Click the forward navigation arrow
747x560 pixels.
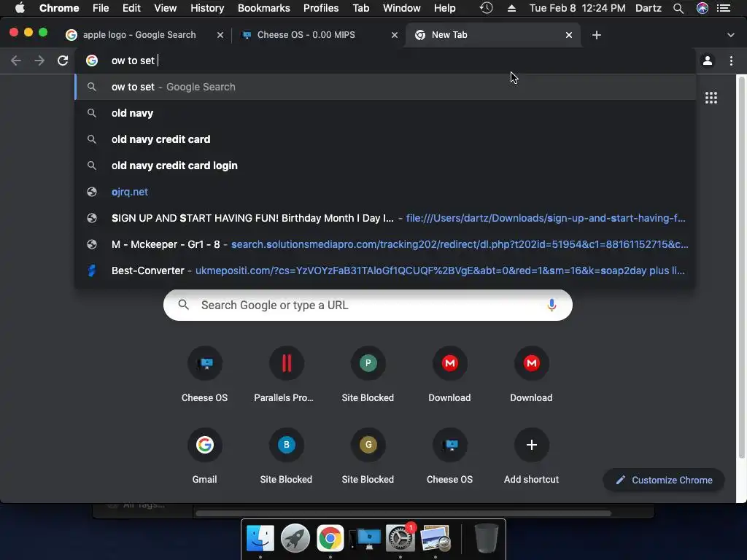(x=39, y=61)
